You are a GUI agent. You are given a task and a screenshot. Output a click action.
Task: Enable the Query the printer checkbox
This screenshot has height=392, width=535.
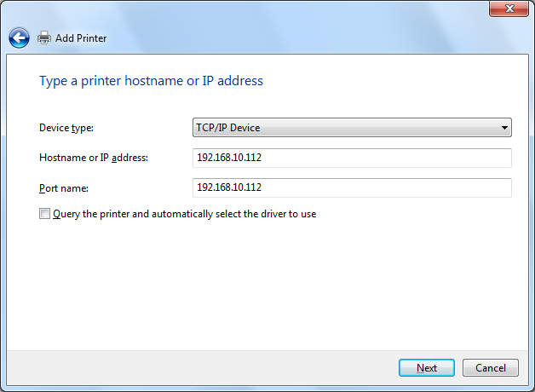(44, 214)
